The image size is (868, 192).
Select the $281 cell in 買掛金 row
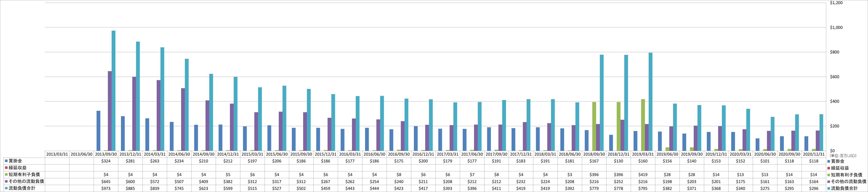[x=130, y=161]
